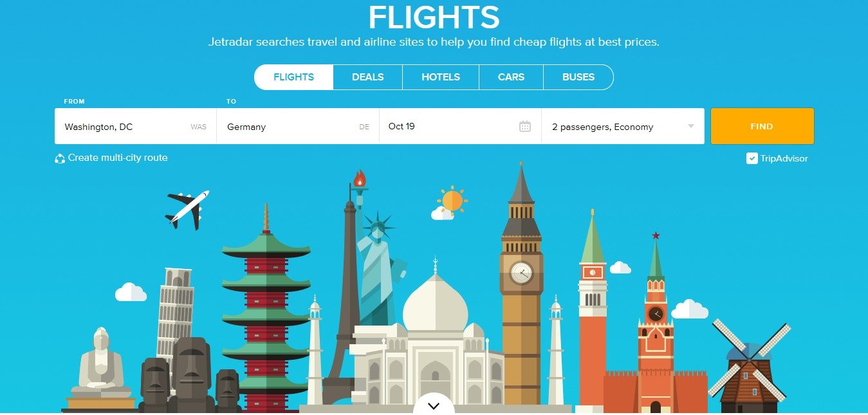Click the multi-city route icon

60,158
